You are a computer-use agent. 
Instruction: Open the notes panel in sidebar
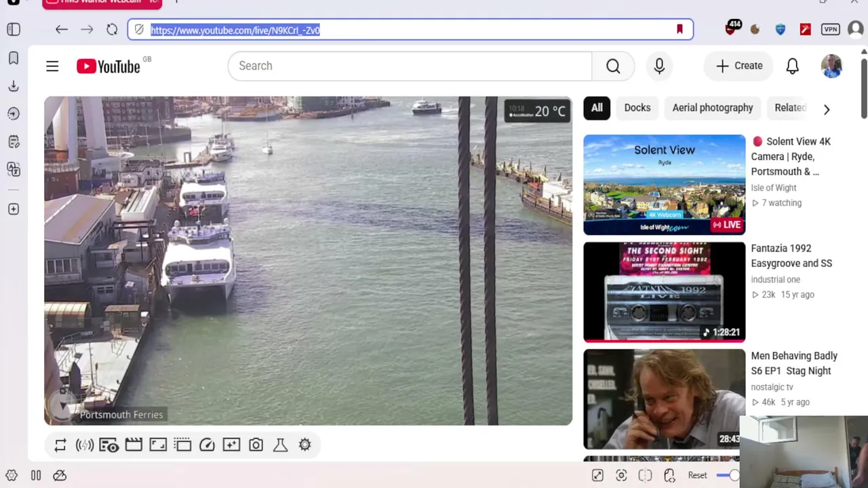coord(14,142)
